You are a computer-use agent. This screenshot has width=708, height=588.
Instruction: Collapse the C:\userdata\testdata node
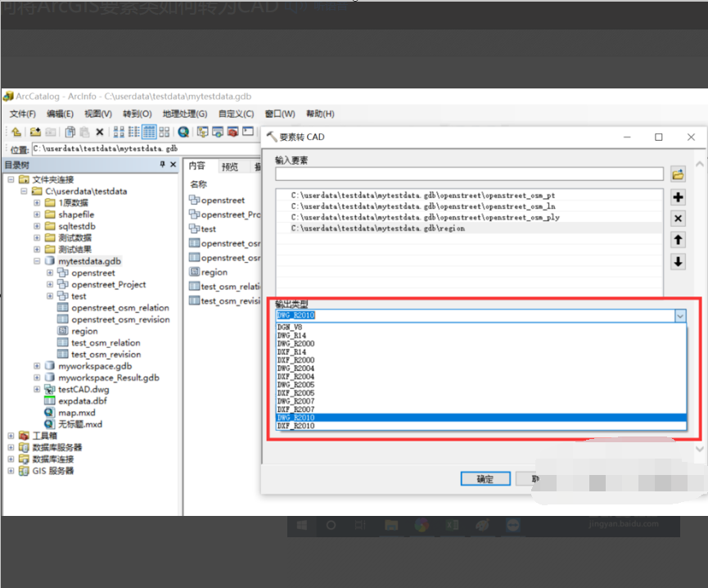point(24,192)
